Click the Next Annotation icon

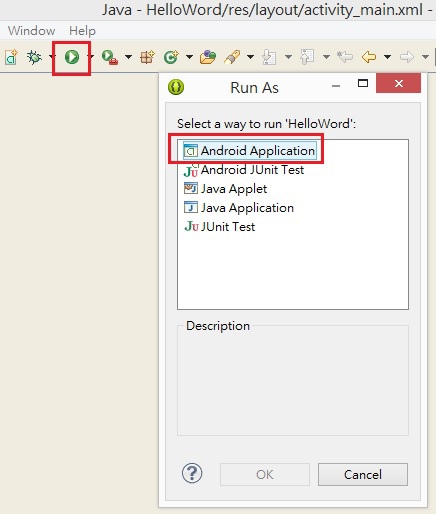[x=269, y=57]
